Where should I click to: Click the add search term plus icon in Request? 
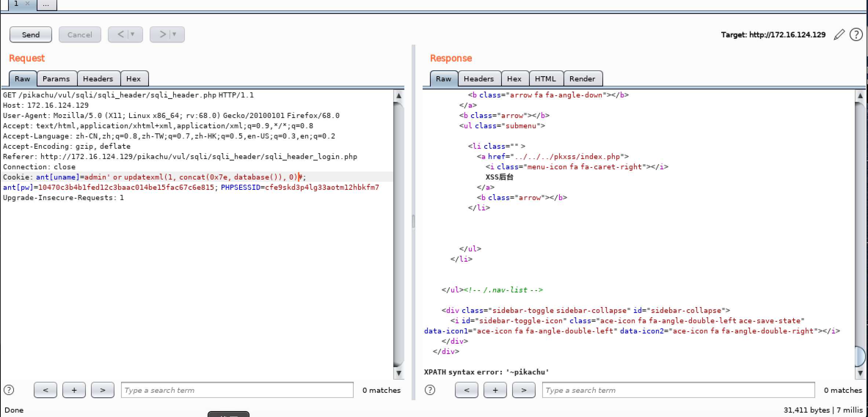click(x=74, y=390)
